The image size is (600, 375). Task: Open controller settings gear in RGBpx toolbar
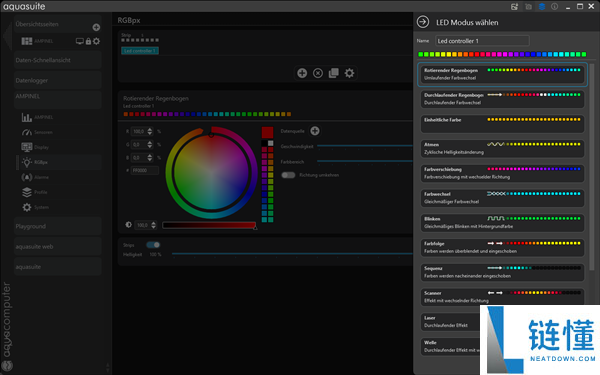(x=349, y=73)
